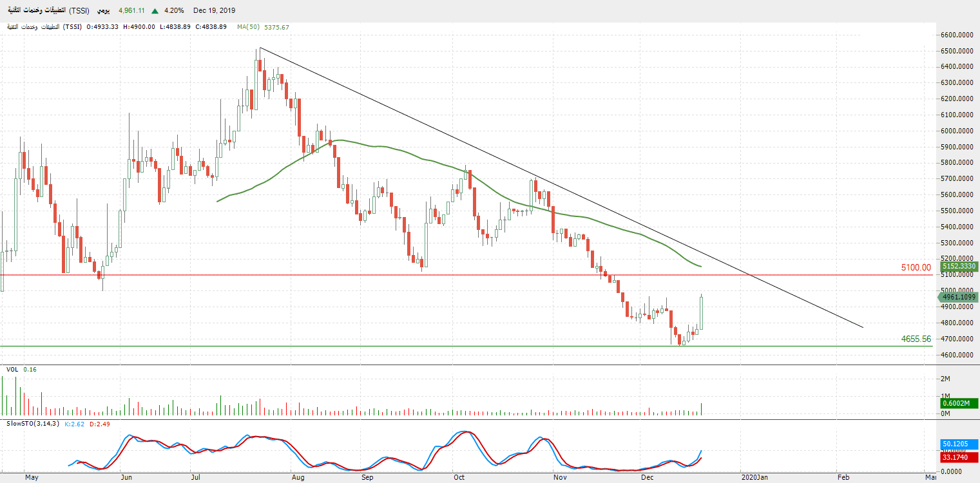This screenshot has height=483, width=980.
Task: Click the green up-triangle price change icon
Action: pyautogui.click(x=155, y=11)
